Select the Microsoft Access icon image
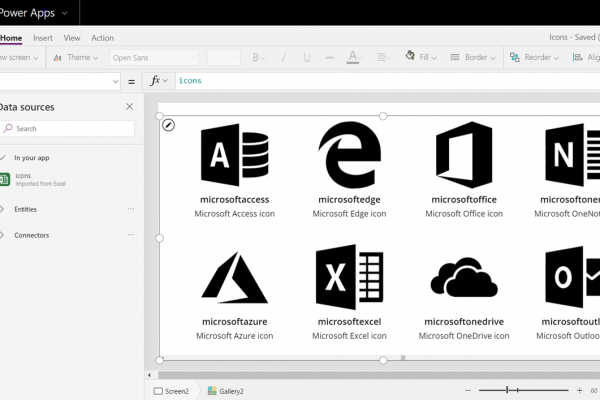Image resolution: width=600 pixels, height=400 pixels. coord(235,155)
